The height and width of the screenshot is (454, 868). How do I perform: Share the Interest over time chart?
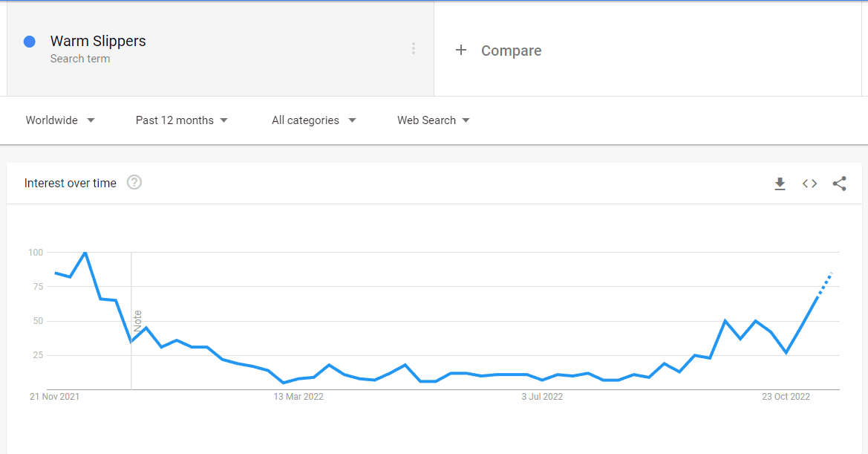click(x=840, y=184)
